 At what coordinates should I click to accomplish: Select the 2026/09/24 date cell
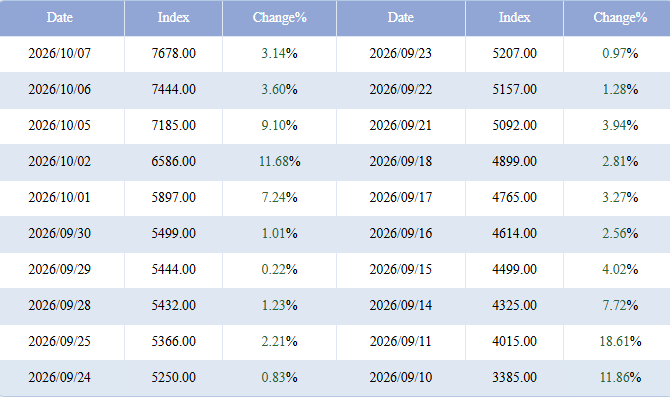click(x=60, y=377)
